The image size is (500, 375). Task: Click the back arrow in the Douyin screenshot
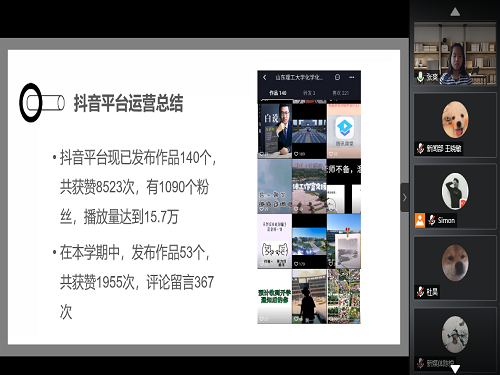coord(265,77)
